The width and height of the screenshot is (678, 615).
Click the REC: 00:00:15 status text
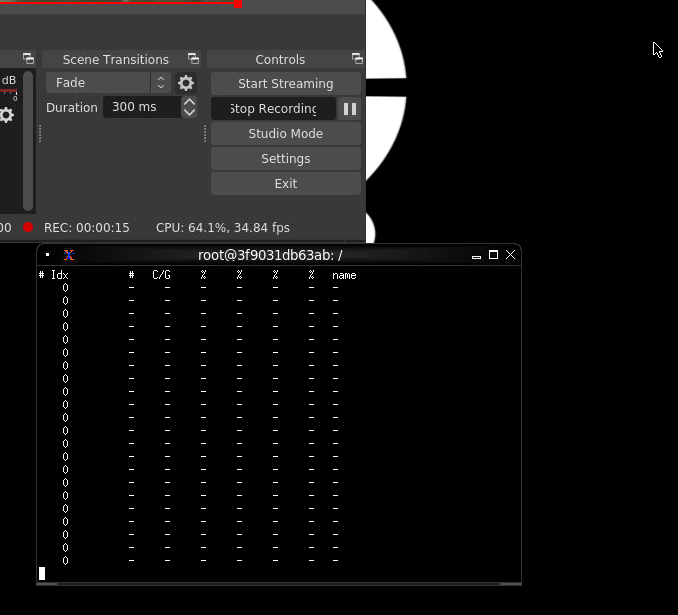86,228
